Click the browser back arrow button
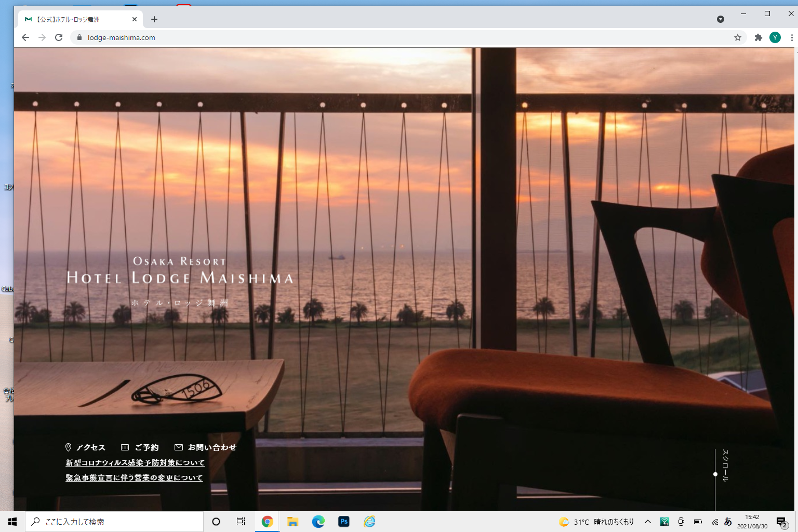 point(25,37)
